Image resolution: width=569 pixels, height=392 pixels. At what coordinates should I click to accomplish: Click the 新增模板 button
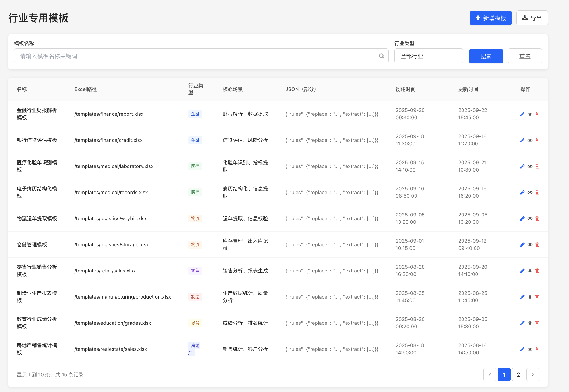pos(491,18)
